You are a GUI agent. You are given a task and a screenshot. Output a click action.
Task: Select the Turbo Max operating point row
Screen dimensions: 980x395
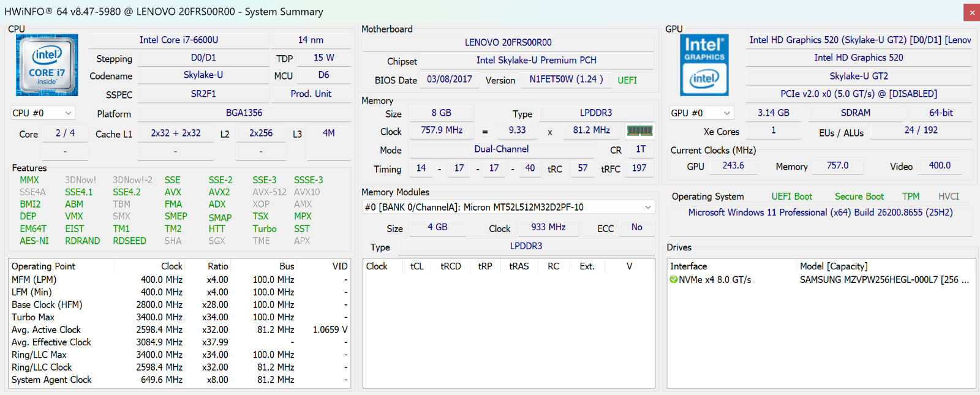(x=179, y=317)
